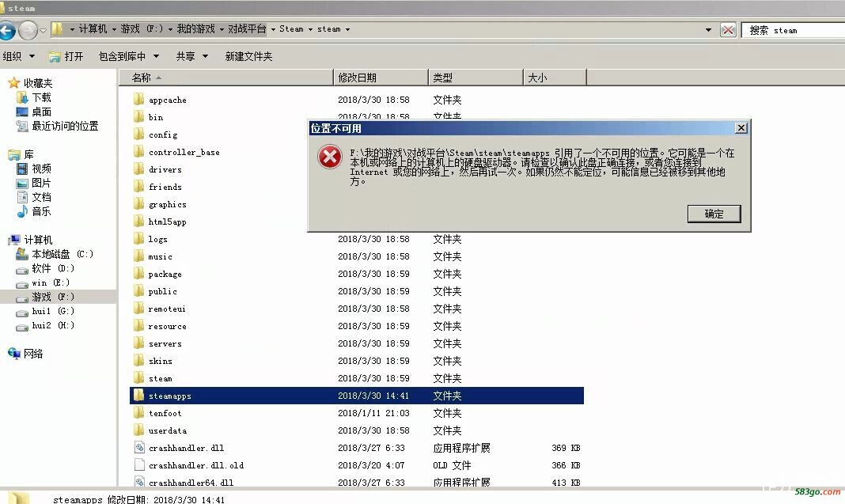Screen dimensions: 845x504
Task: Select the crashhandler.dll.old file name
Action: click(196, 465)
